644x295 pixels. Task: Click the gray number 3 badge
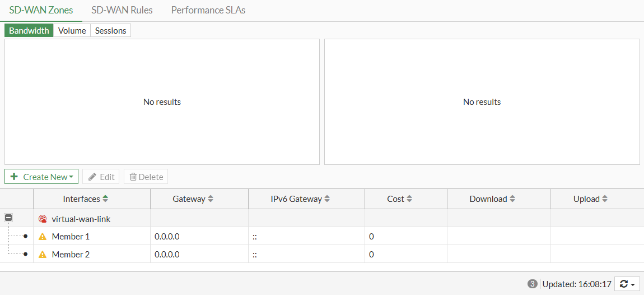tap(532, 284)
